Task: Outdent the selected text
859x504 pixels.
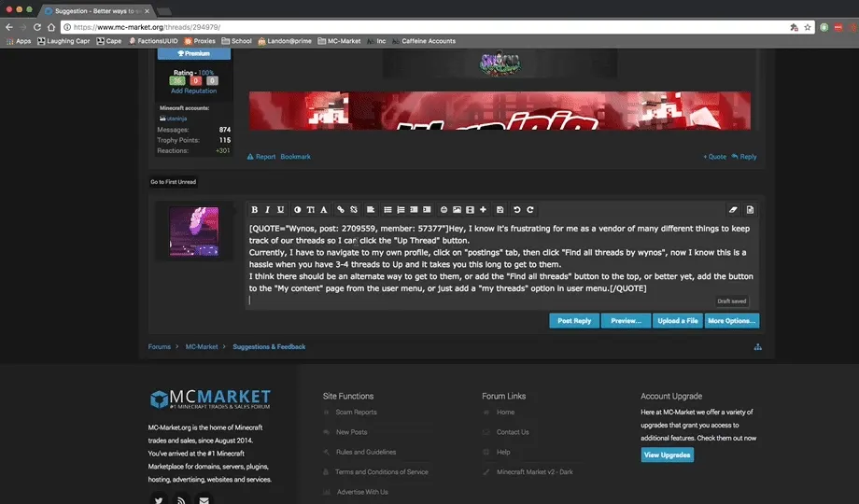Action: point(415,210)
